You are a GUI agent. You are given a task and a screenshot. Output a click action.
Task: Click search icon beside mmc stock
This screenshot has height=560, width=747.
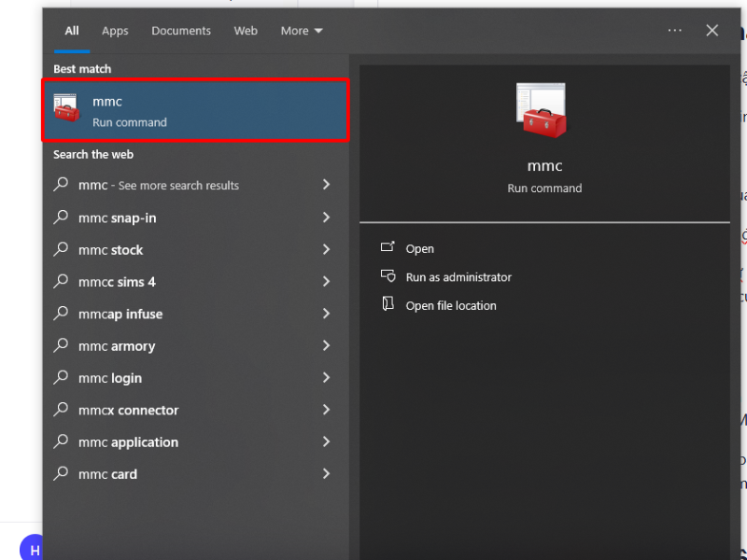pos(61,248)
